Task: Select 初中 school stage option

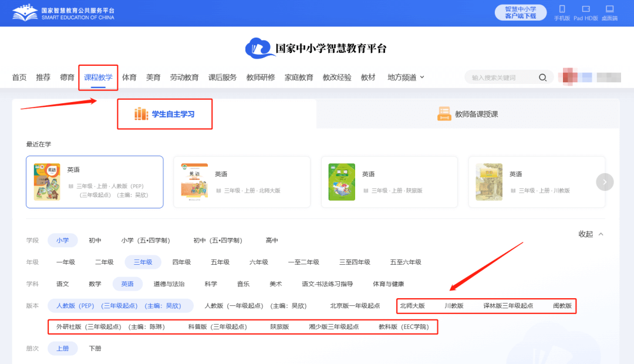Action: pyautogui.click(x=95, y=240)
